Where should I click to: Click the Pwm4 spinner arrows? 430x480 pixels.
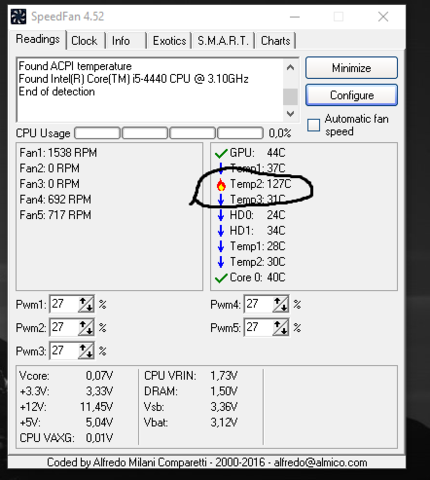pos(280,304)
